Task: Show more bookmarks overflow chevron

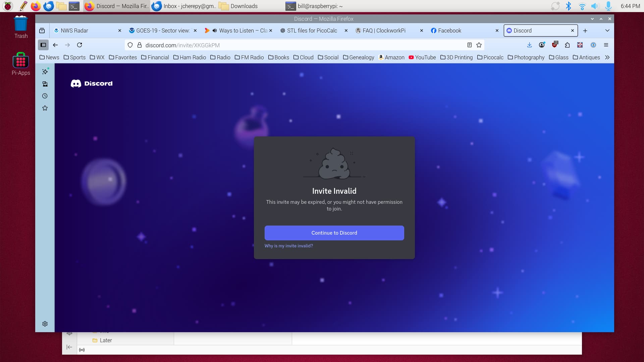Action: (607, 57)
